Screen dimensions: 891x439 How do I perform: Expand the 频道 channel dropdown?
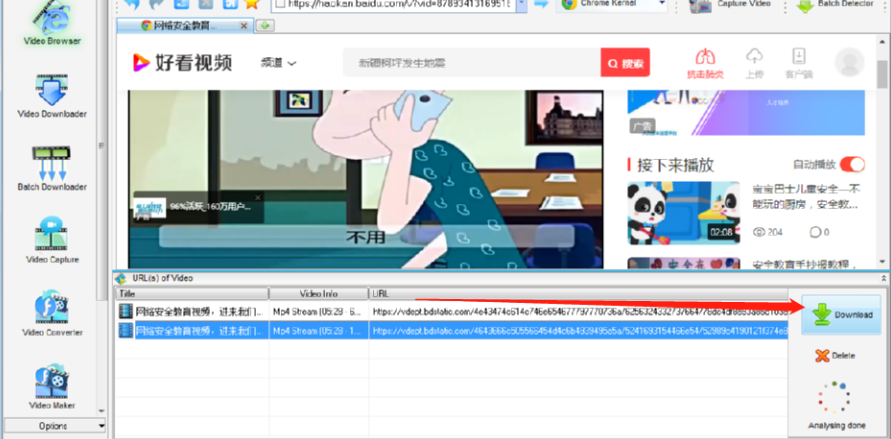[278, 63]
